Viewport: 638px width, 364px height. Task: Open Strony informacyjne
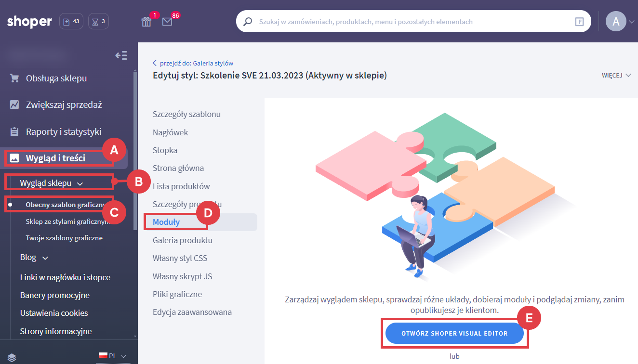56,331
